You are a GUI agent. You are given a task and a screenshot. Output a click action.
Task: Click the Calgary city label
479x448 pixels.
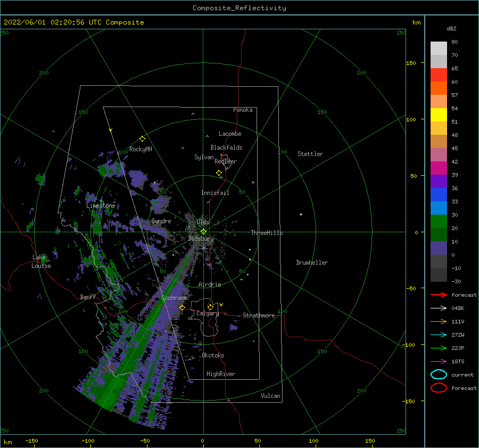(x=208, y=313)
